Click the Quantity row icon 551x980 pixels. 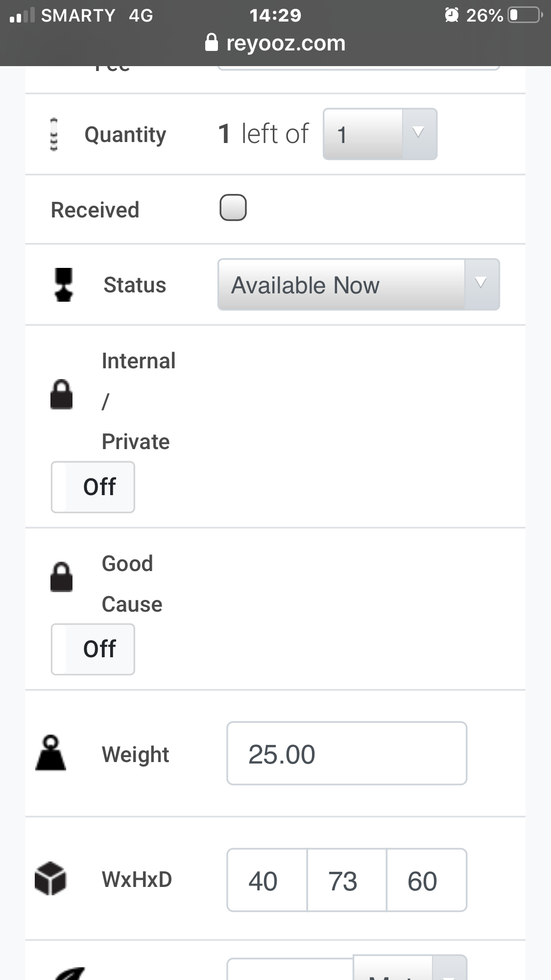click(x=54, y=135)
